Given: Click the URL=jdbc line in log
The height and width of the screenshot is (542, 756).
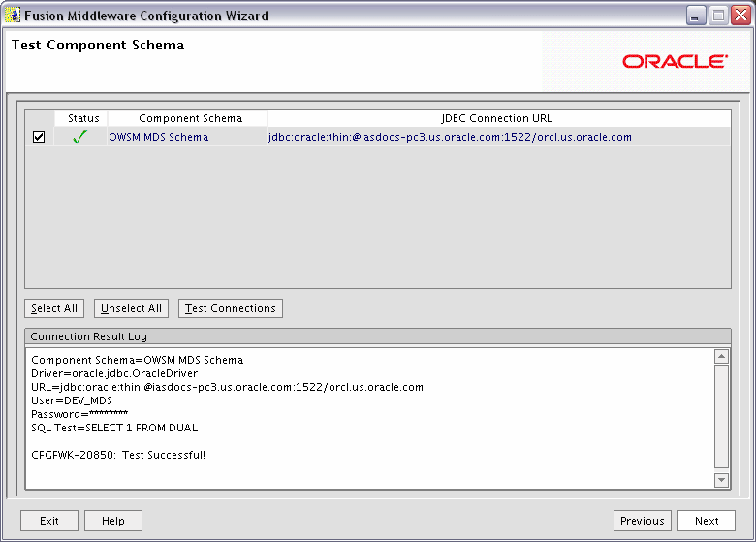Looking at the screenshot, I should coord(227,387).
